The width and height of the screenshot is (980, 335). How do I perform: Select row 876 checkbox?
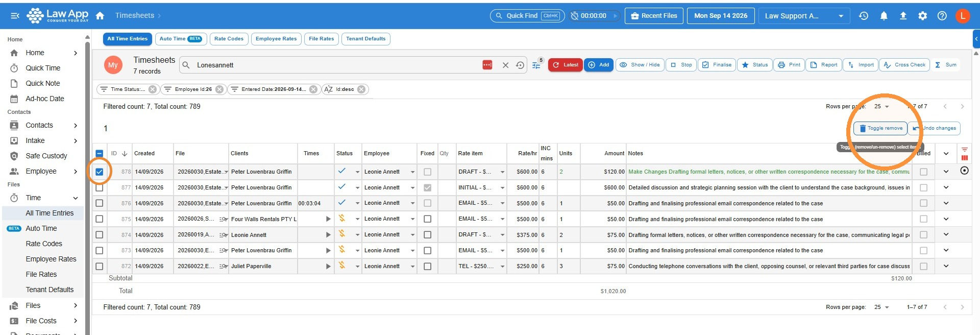[x=100, y=203]
